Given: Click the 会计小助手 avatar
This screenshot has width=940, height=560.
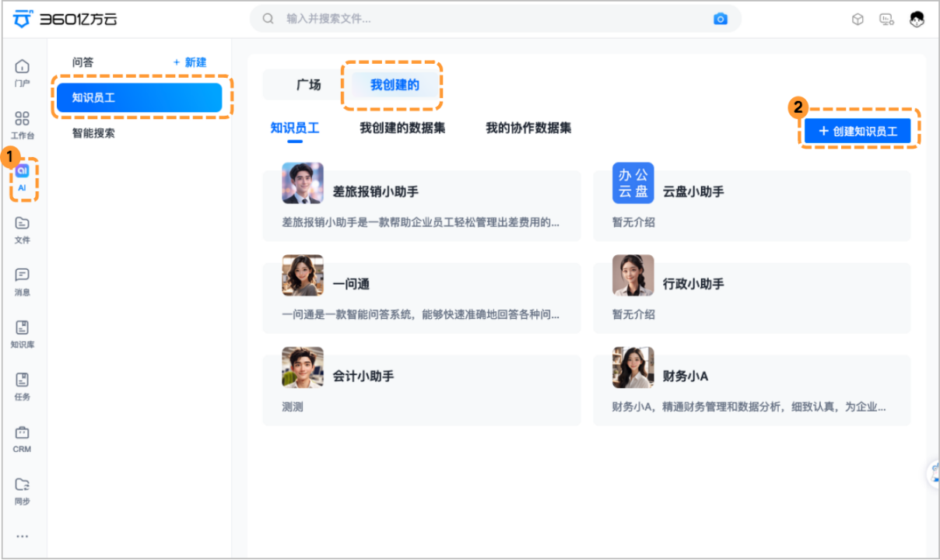Looking at the screenshot, I should click(303, 367).
